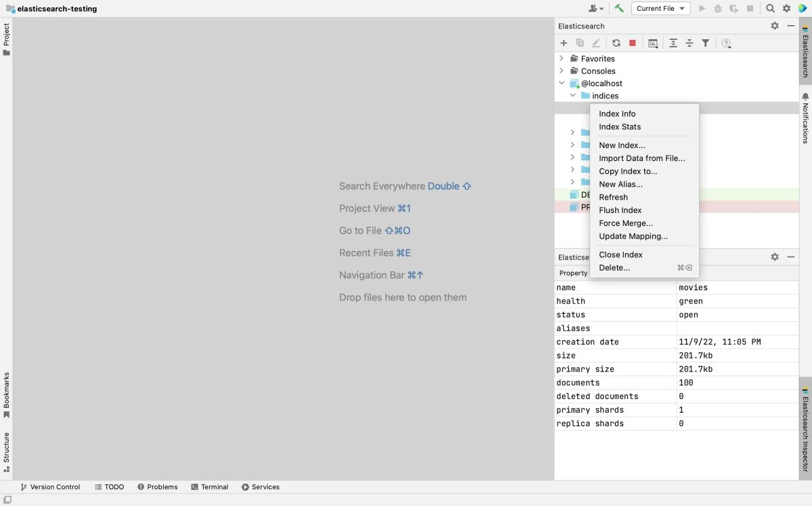Open the QL query console icon
The image size is (812, 506).
tap(653, 43)
